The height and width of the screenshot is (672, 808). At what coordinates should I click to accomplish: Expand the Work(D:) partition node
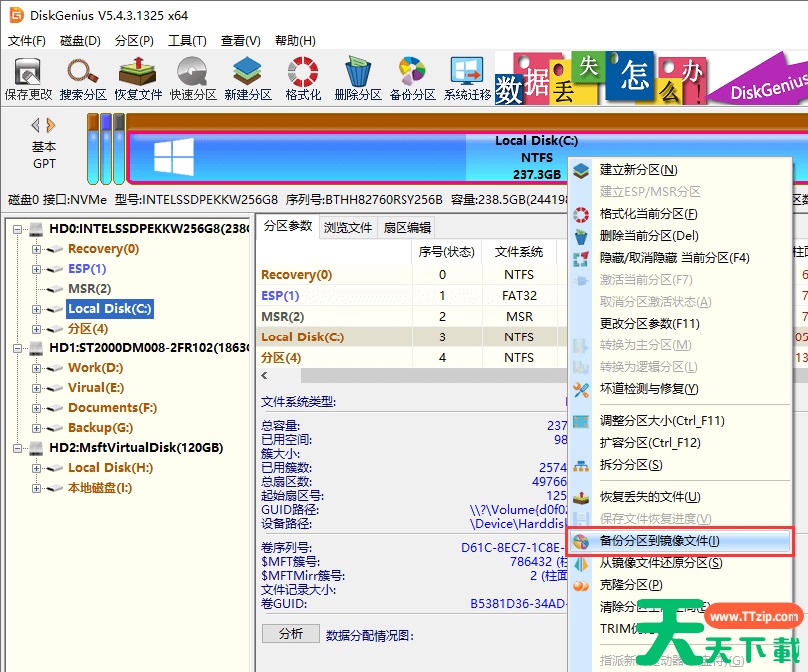point(37,368)
